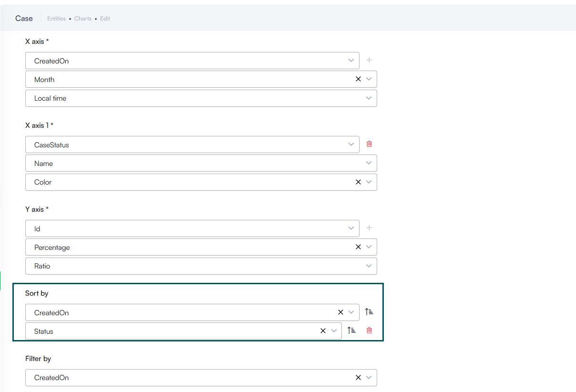The image size is (576, 392).
Task: Click the plus icon beside Y axis Id
Action: [x=369, y=228]
